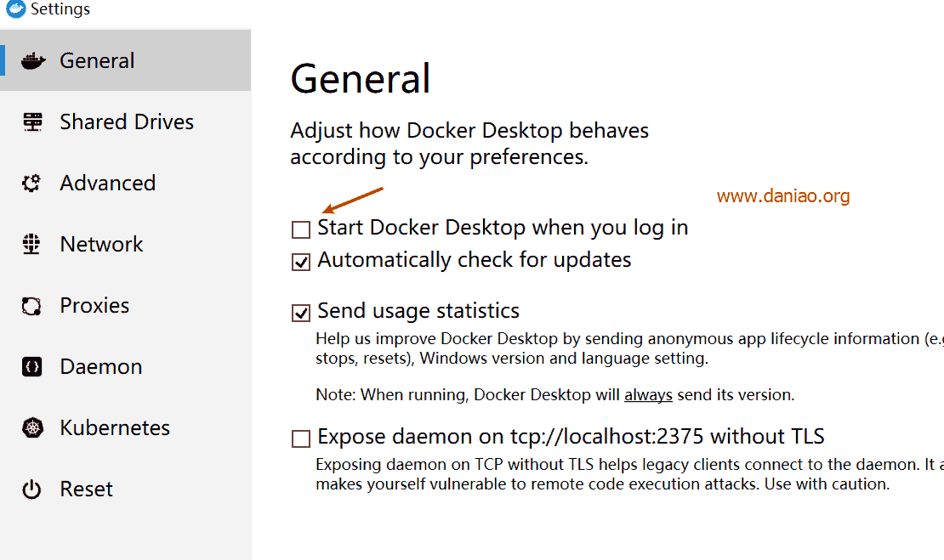Click the Docker whale icon beside General

[33, 60]
